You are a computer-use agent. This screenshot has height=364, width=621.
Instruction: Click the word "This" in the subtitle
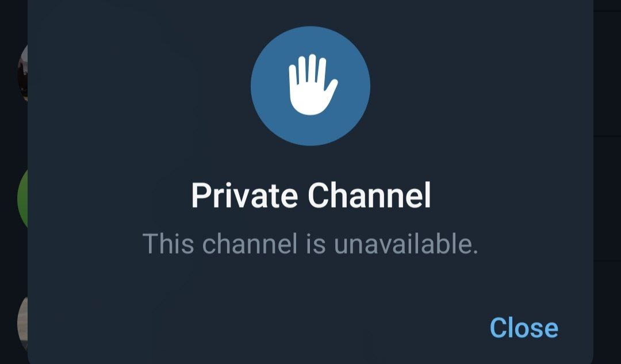click(x=168, y=244)
